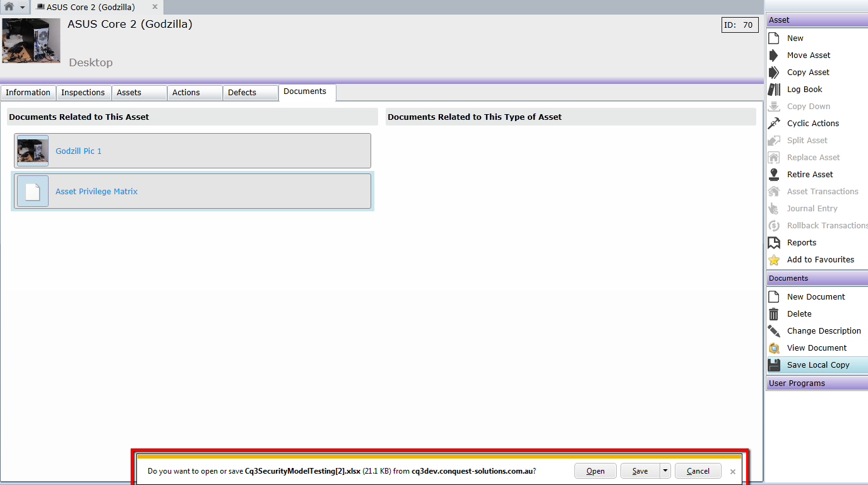Click the Godzill Pic 1 thumbnail

[33, 151]
